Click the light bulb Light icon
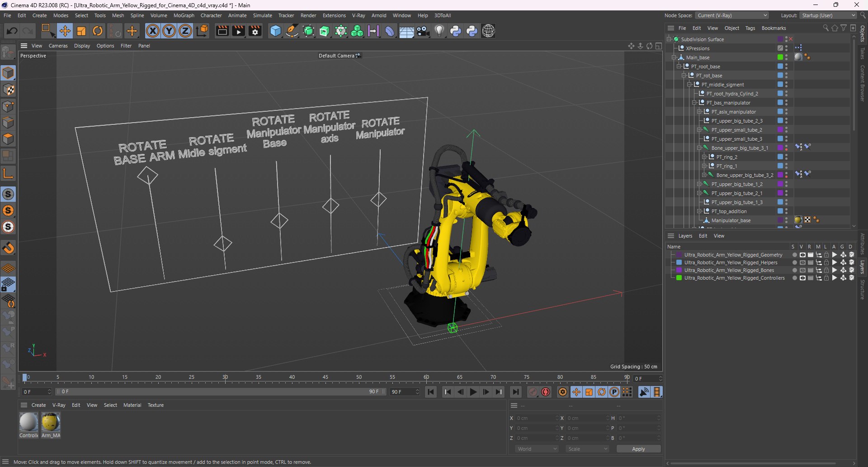Image resolution: width=868 pixels, height=467 pixels. (439, 31)
